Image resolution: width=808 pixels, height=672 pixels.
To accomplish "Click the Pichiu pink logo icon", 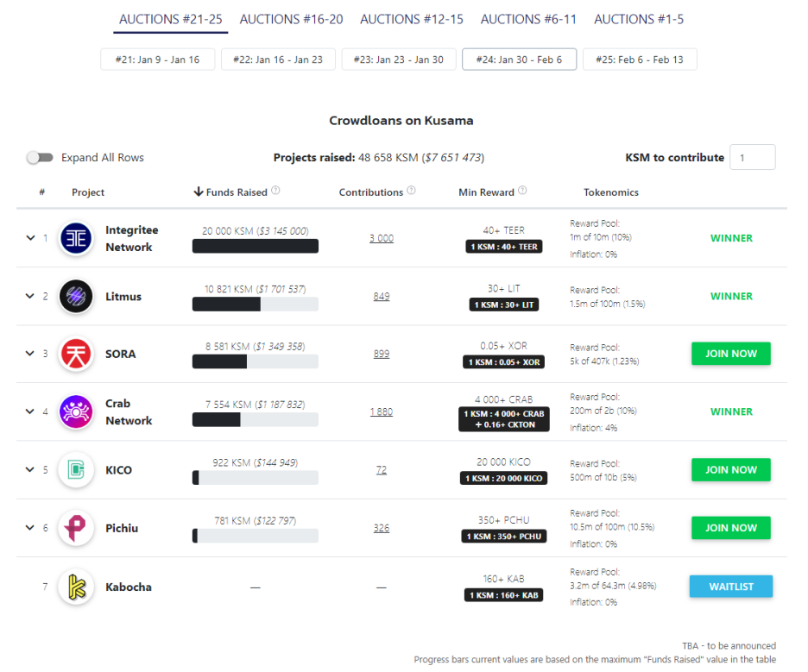I will click(x=76, y=528).
